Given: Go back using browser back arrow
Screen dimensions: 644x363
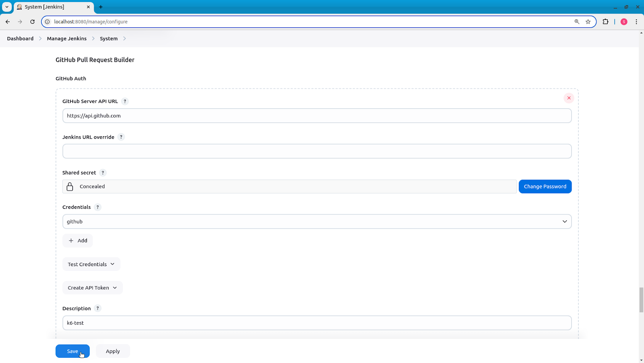Looking at the screenshot, I should coord(8,22).
